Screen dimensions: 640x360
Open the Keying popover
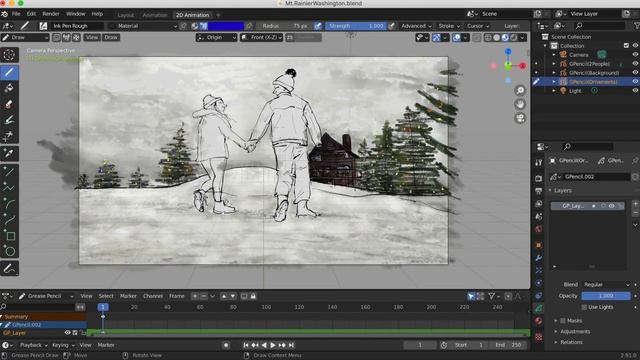click(62, 345)
